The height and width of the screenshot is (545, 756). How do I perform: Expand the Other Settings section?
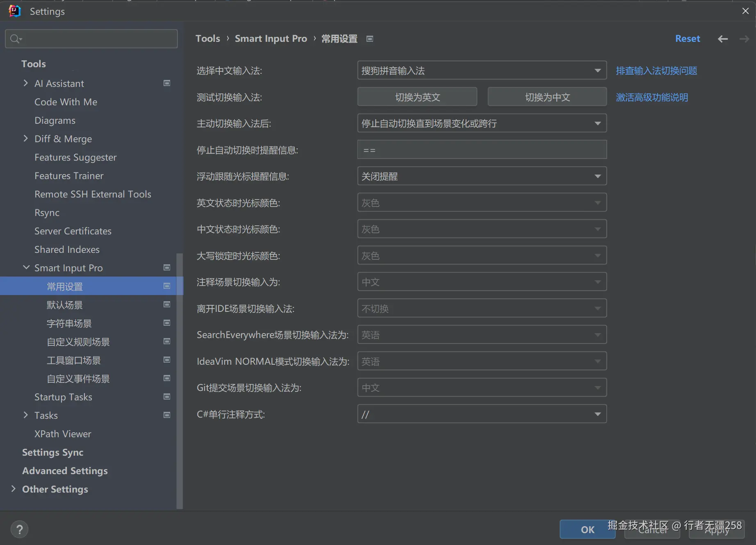pyautogui.click(x=13, y=489)
